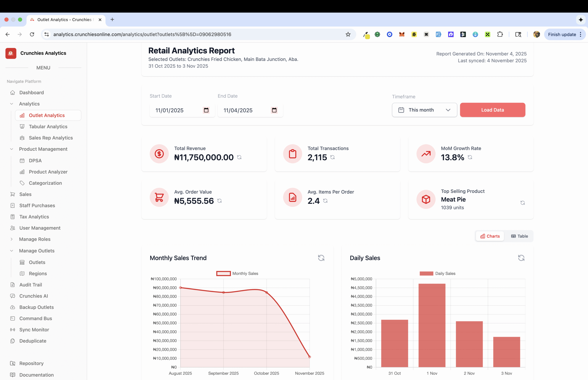Click Finish update button

tap(562, 34)
